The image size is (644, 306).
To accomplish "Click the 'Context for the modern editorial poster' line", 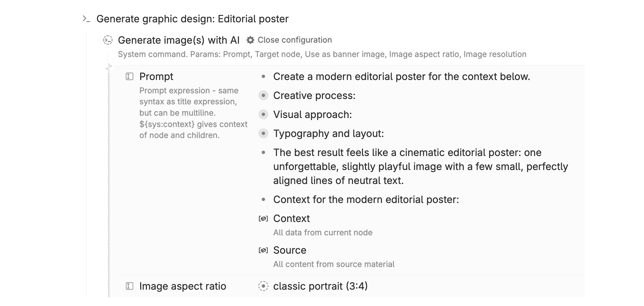I will [366, 200].
